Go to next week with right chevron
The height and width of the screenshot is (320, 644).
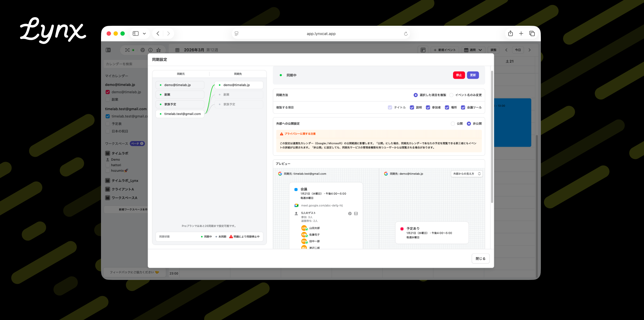tap(530, 50)
